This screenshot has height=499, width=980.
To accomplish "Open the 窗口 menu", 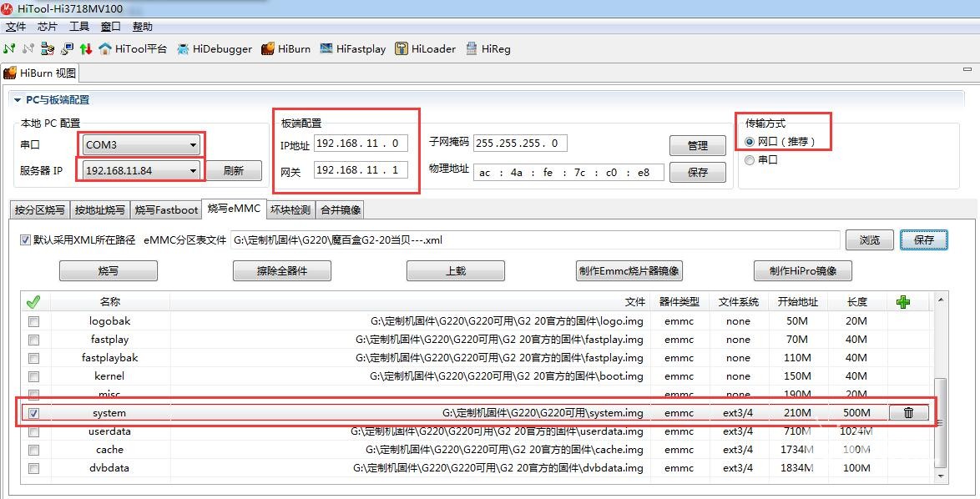I will pyautogui.click(x=111, y=26).
